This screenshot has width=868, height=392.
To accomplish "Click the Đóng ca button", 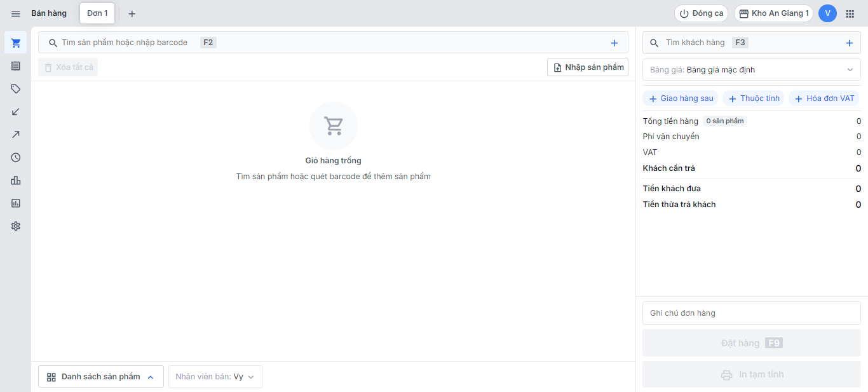I will pyautogui.click(x=701, y=13).
